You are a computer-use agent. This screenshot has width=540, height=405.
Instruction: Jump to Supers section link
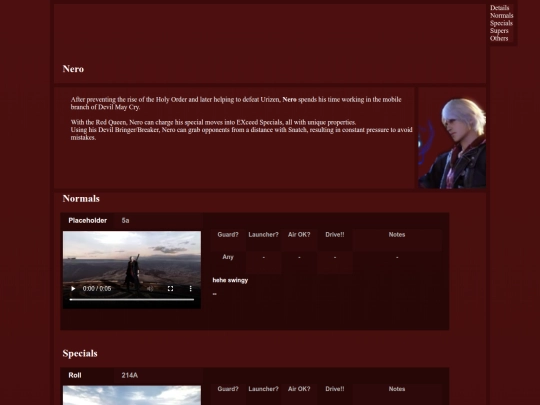(x=499, y=31)
